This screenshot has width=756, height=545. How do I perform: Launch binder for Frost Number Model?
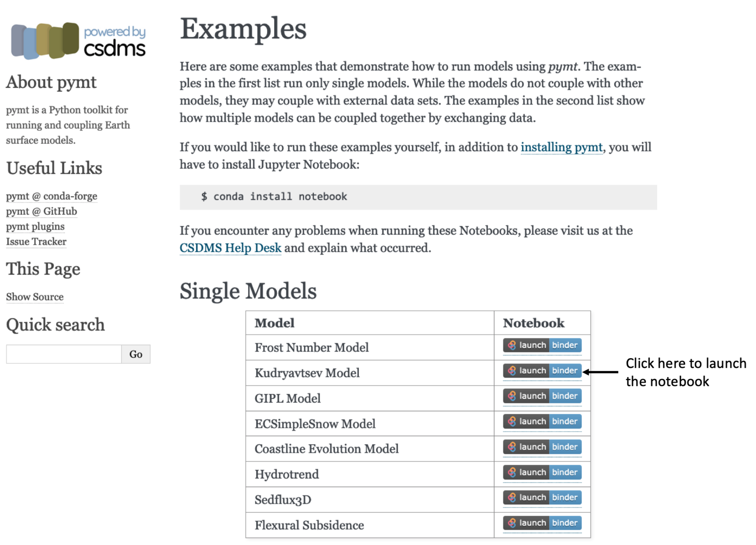point(542,345)
